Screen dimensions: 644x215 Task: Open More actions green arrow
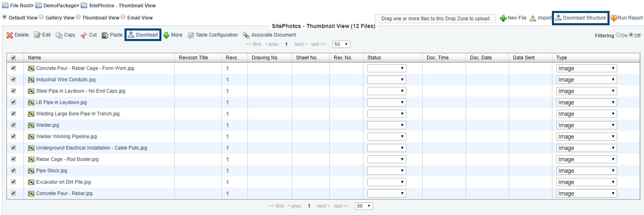[x=166, y=35]
